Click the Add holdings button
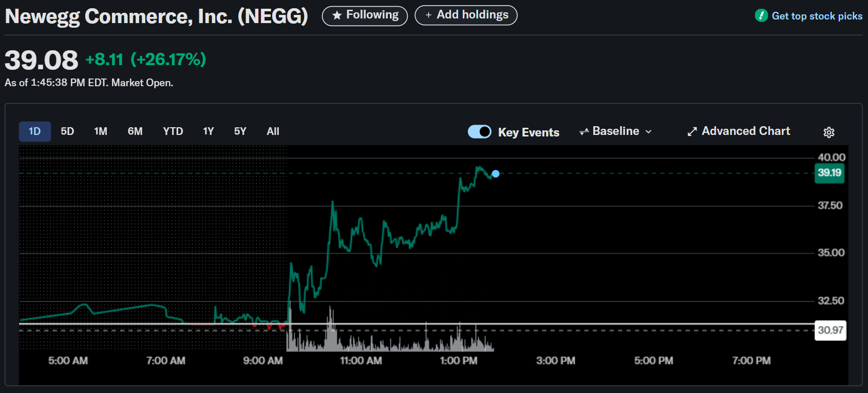This screenshot has width=868, height=393. (466, 15)
